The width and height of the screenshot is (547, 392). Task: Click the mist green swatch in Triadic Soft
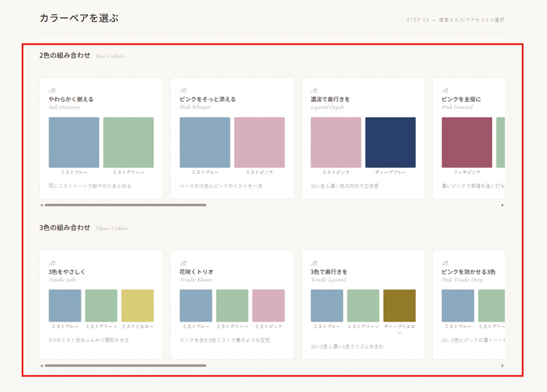tap(101, 305)
